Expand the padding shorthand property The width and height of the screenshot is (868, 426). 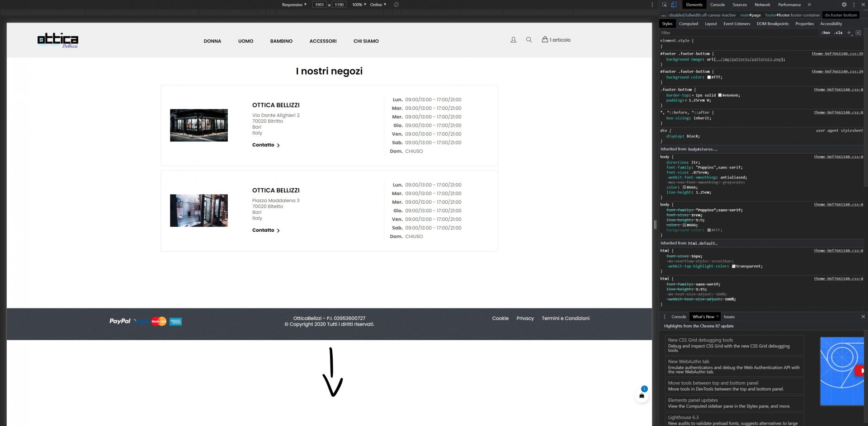click(686, 100)
